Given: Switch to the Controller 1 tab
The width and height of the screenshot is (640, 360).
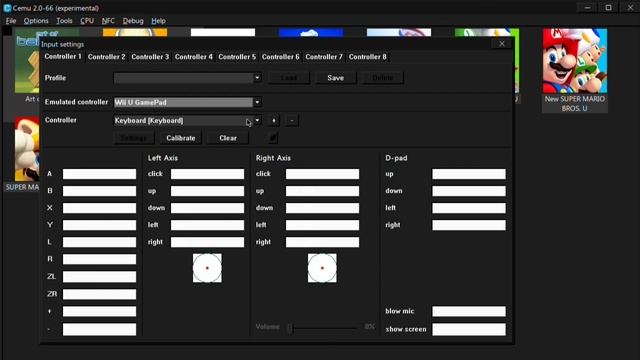Looking at the screenshot, I should [x=63, y=56].
